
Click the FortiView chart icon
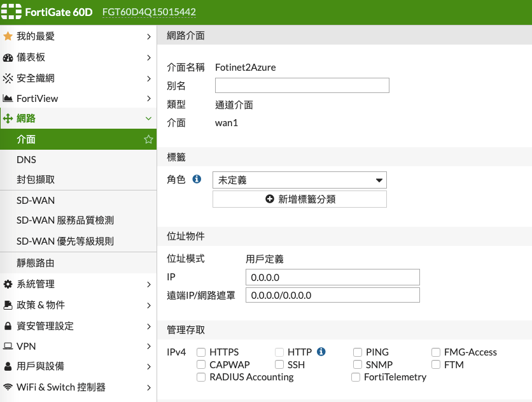[8, 99]
